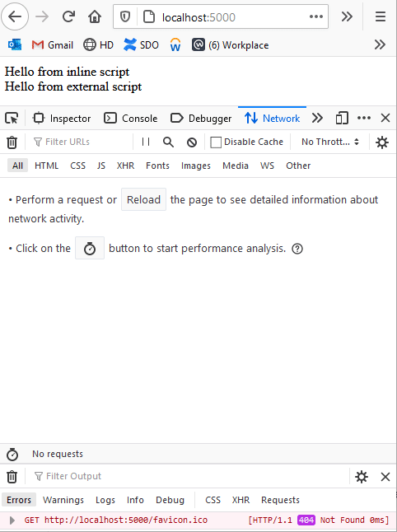397x532 pixels.
Task: Enable the Disable Cache checkbox
Action: coord(216,142)
